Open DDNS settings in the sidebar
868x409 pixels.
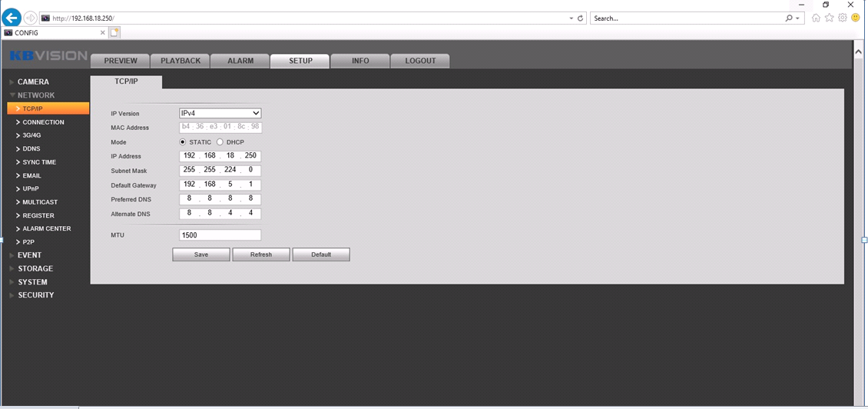[x=31, y=148]
